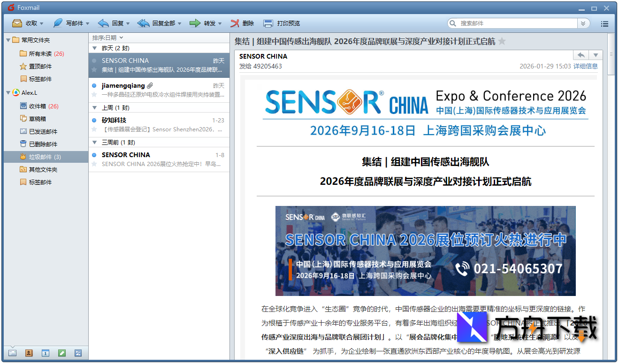This screenshot has width=619, height=364.
Task: Open the address book icon at bottom
Action: (29, 352)
